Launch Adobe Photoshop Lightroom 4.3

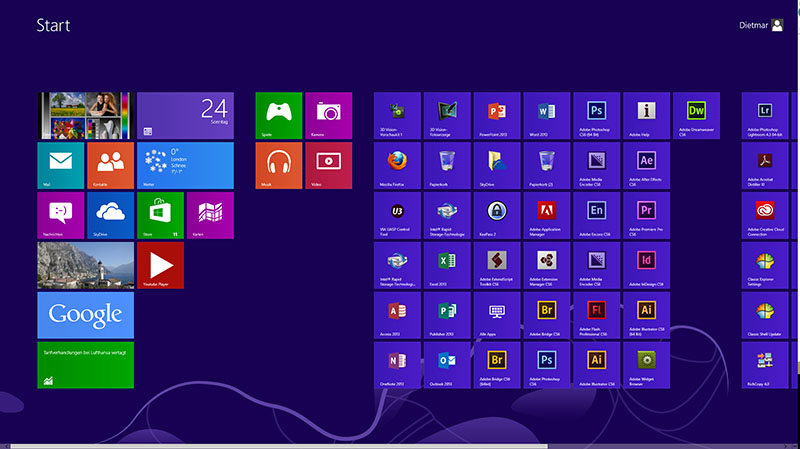tap(765, 115)
